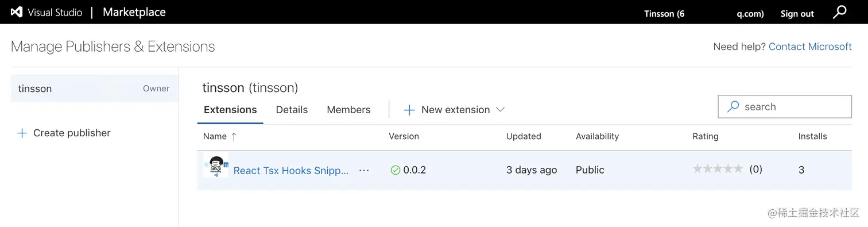This screenshot has width=868, height=227.
Task: Click the magnifier icon in extension search box
Action: pyautogui.click(x=733, y=107)
